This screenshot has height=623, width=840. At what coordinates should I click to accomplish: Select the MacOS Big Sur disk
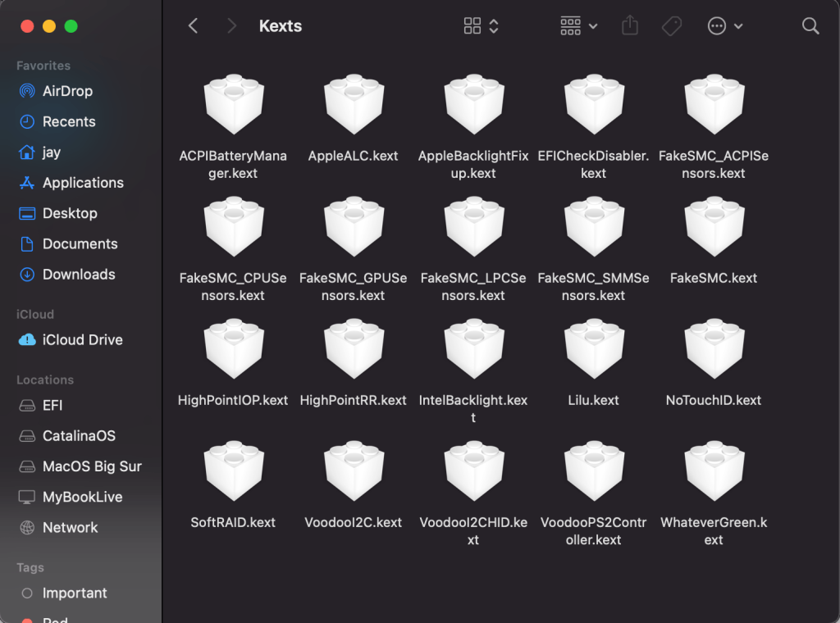pyautogui.click(x=92, y=466)
